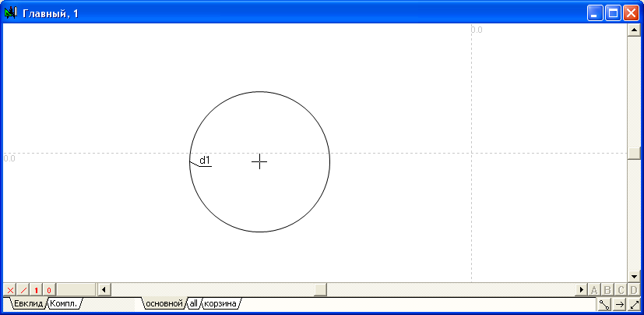Click the diagonal double-arrow icon
Image resolution: width=644 pixels, height=315 pixels.
(634, 304)
